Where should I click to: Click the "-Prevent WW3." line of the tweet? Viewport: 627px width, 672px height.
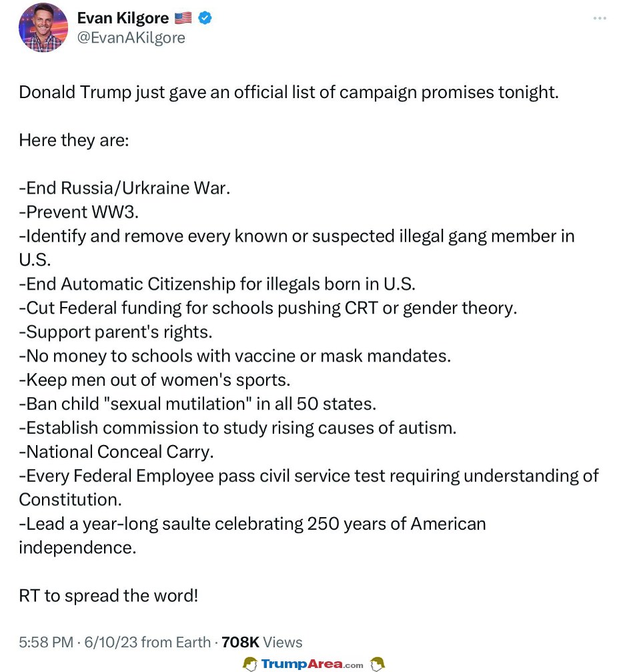pyautogui.click(x=79, y=212)
